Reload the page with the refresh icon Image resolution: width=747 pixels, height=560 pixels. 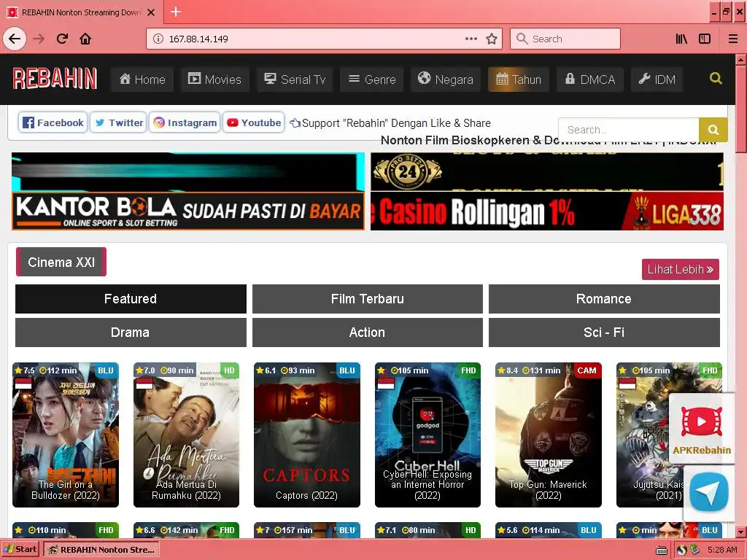pyautogui.click(x=63, y=39)
